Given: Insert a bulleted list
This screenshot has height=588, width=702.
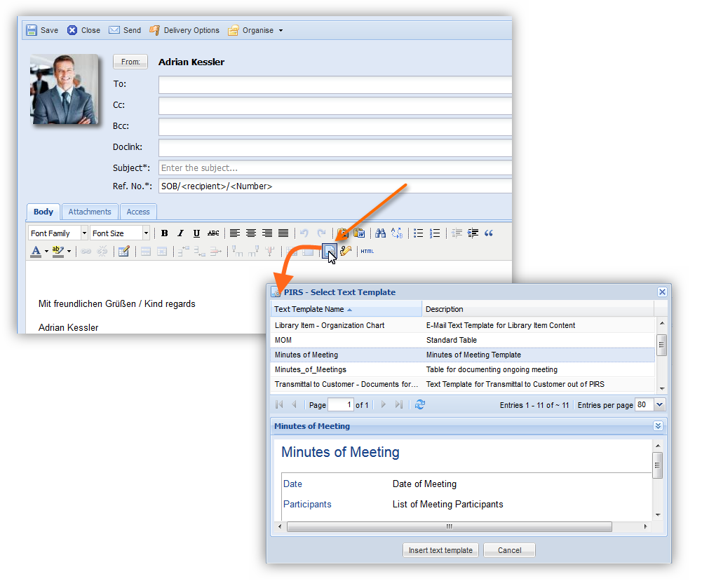Looking at the screenshot, I should [419, 233].
